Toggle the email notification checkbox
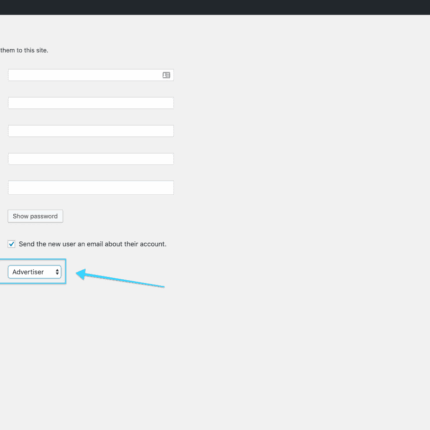Viewport: 430px width, 430px height. (11, 244)
